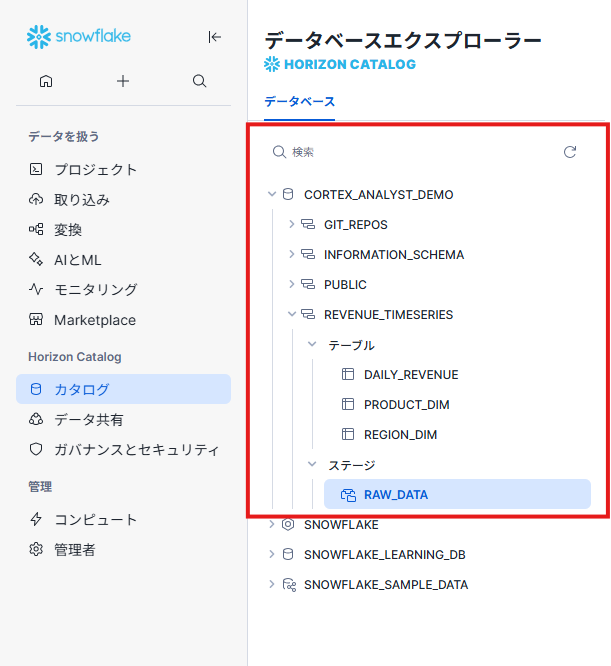This screenshot has height=666, width=611.
Task: Click the CORTEX_ANALYST_DEMO database icon
Action: click(288, 194)
